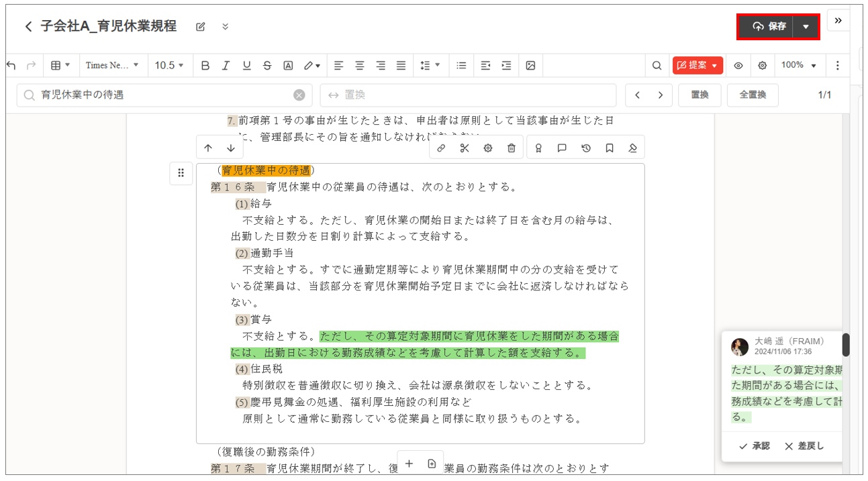
Task: Click the scissors cut icon
Action: [465, 148]
